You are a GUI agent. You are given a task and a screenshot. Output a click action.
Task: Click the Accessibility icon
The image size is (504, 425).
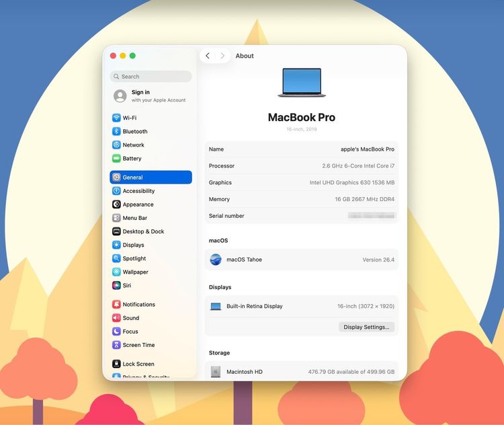tap(116, 191)
